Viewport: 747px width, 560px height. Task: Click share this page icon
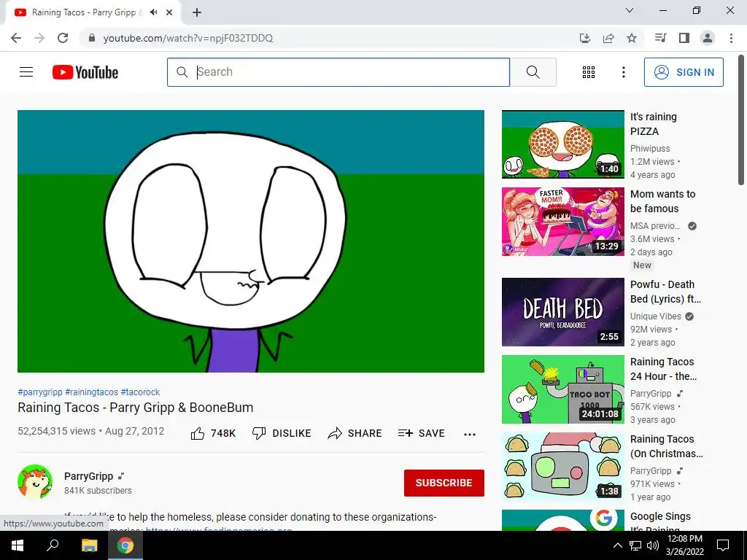[x=608, y=38]
